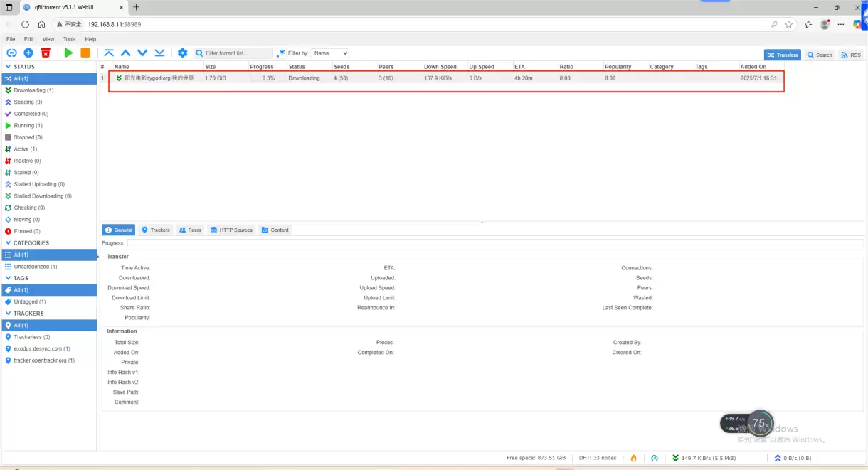
Task: Click the Add Torrent File plus icon
Action: coord(28,53)
